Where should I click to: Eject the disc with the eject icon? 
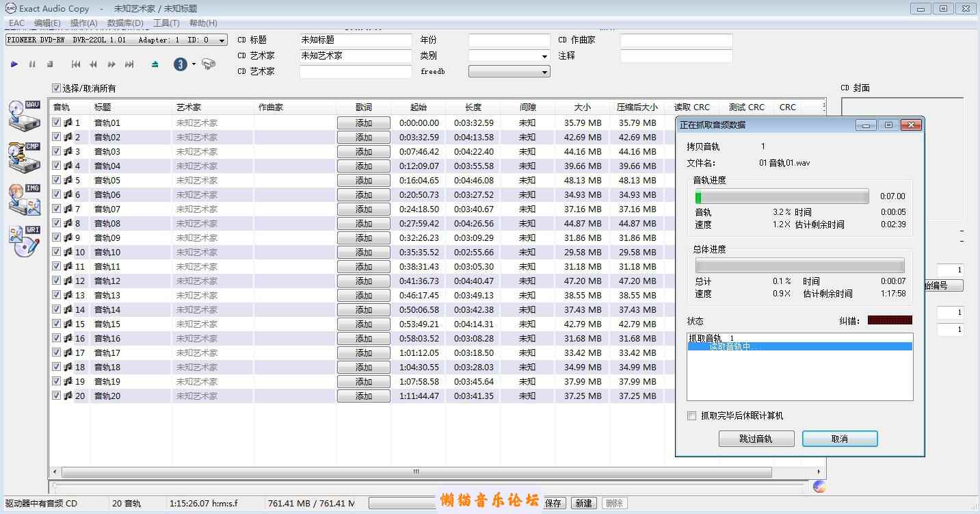click(x=155, y=64)
